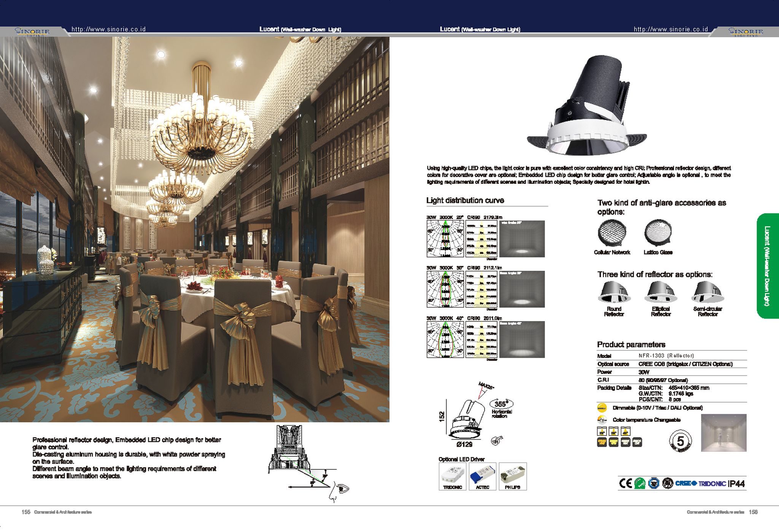Image resolution: width=779 pixels, height=532 pixels.
Task: Select the green Lucent side tab
Action: pyautogui.click(x=767, y=266)
